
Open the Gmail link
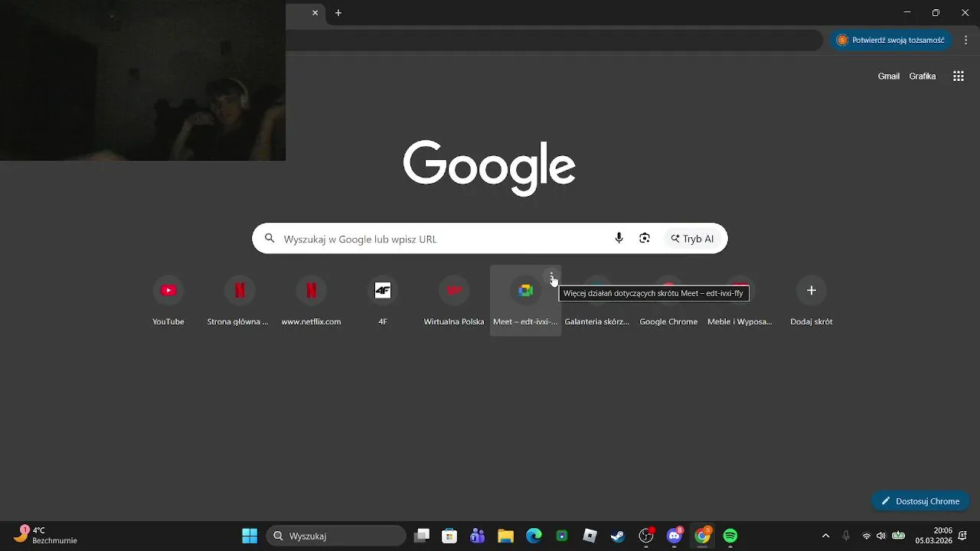889,77
